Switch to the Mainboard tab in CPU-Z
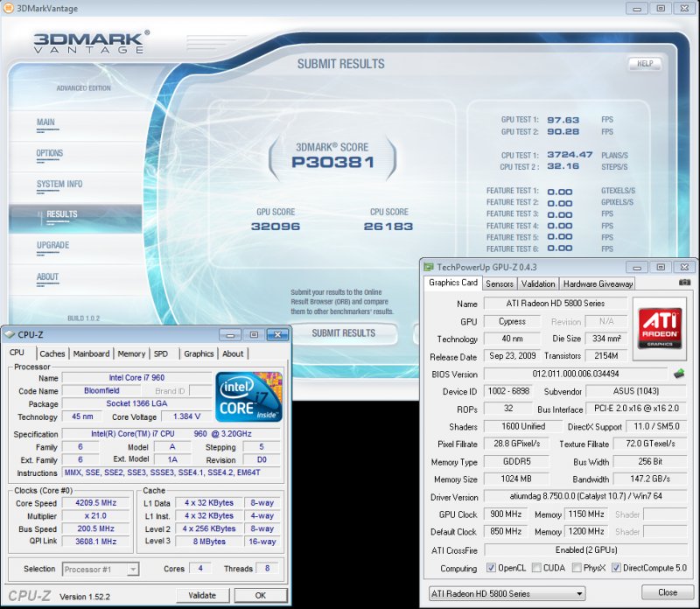Viewport: 700px width, 609px height. click(x=91, y=353)
